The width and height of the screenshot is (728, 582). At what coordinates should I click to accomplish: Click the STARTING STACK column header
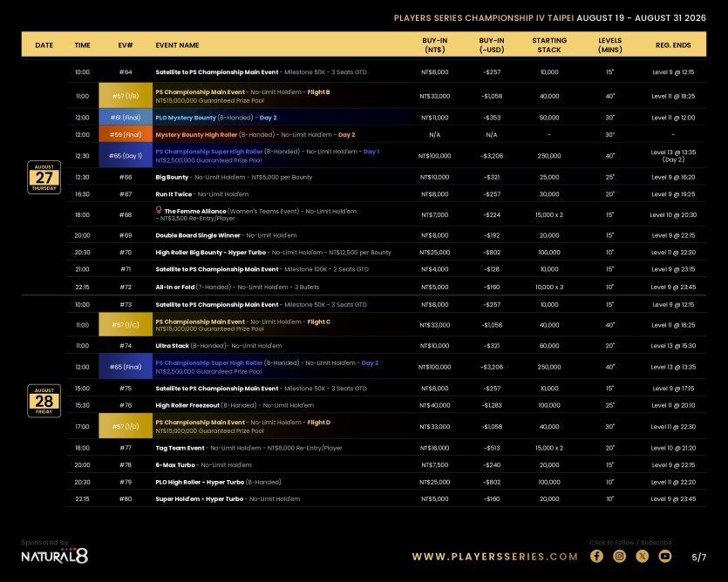(x=549, y=45)
